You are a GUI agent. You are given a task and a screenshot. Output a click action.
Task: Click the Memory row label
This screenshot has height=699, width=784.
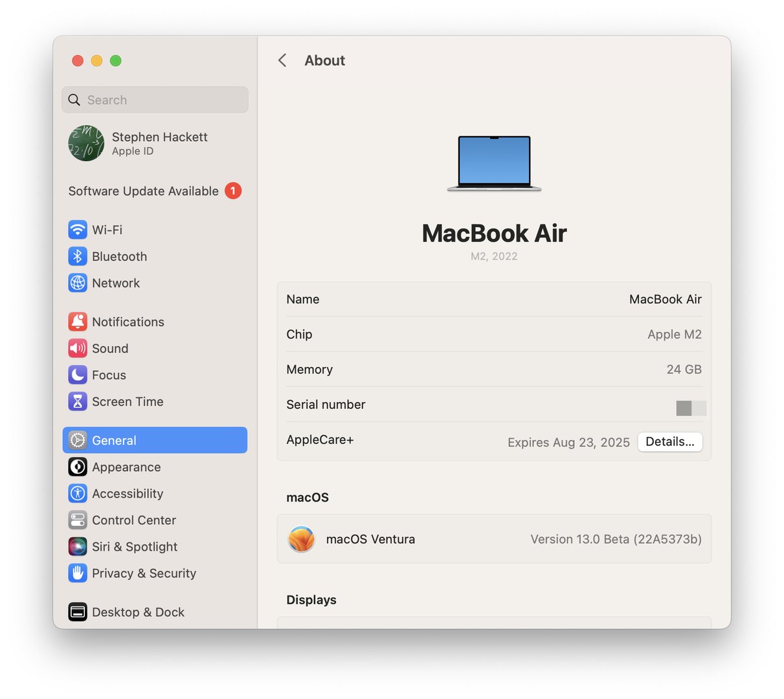point(309,369)
